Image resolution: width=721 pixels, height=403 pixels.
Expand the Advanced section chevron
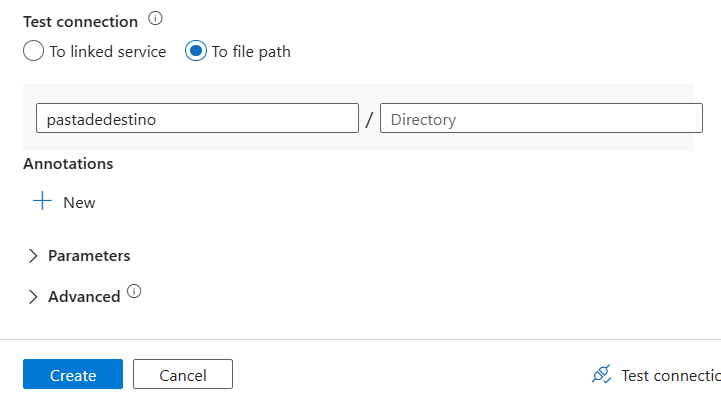33,297
